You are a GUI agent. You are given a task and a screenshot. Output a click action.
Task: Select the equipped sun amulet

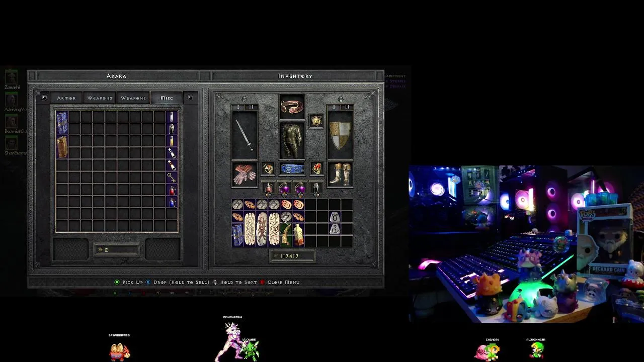pyautogui.click(x=316, y=121)
